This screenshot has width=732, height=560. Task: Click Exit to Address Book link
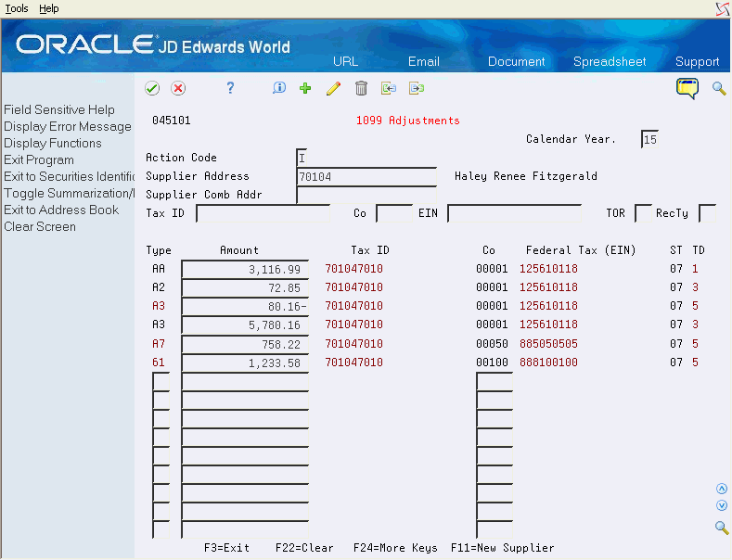[61, 210]
